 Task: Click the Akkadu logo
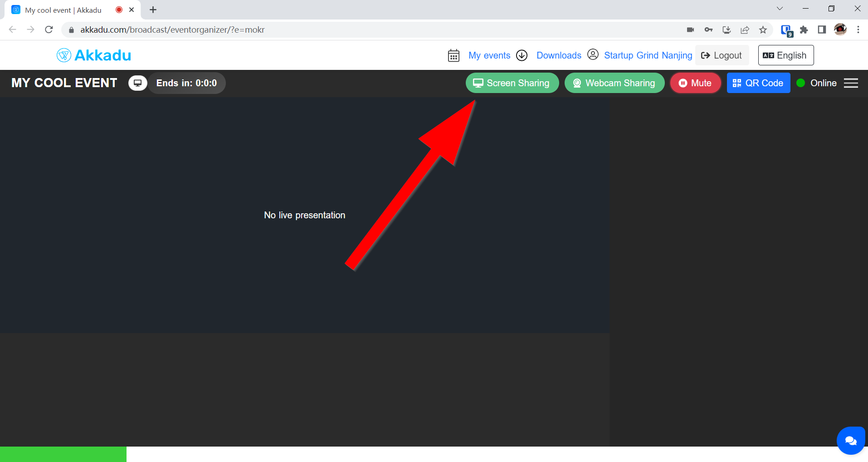(x=94, y=55)
